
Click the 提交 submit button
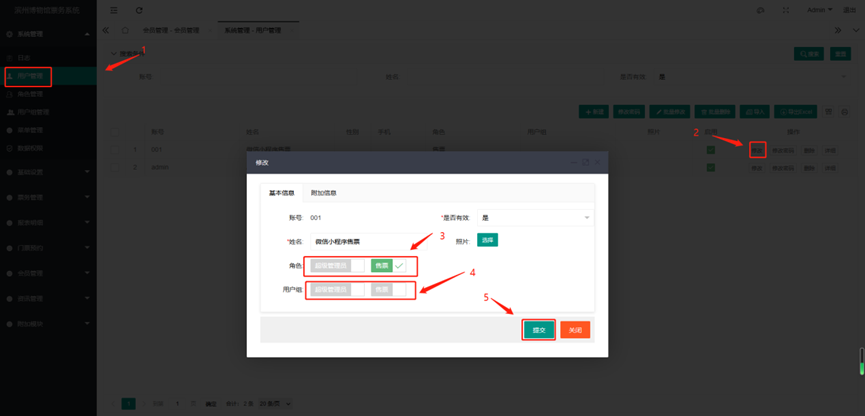coord(538,330)
